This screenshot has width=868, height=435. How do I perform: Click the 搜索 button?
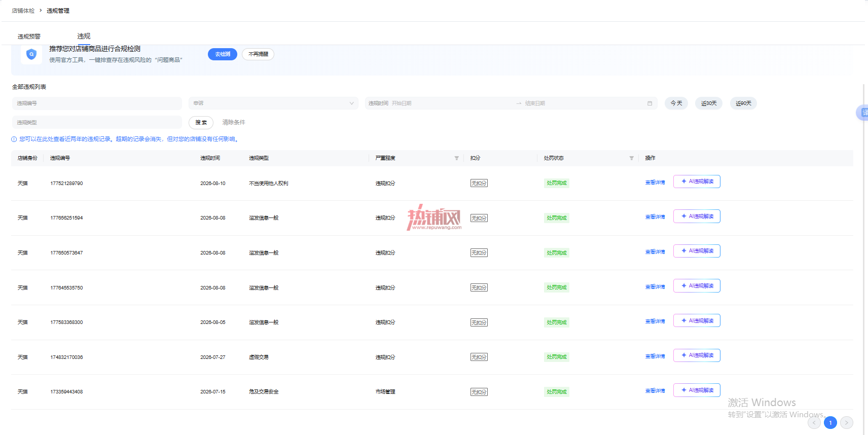(201, 123)
